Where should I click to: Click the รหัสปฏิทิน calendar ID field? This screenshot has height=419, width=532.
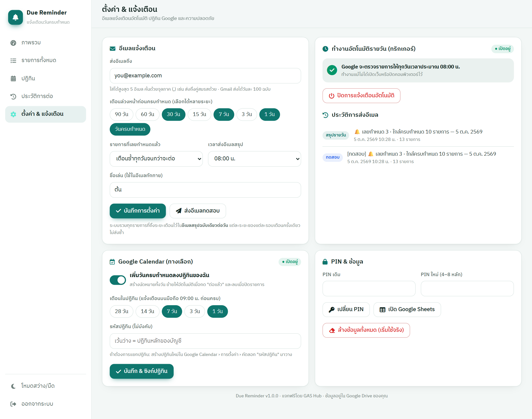point(205,341)
